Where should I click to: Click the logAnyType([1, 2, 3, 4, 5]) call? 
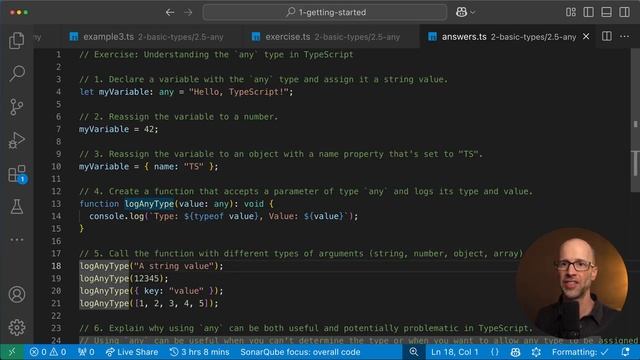pos(149,303)
